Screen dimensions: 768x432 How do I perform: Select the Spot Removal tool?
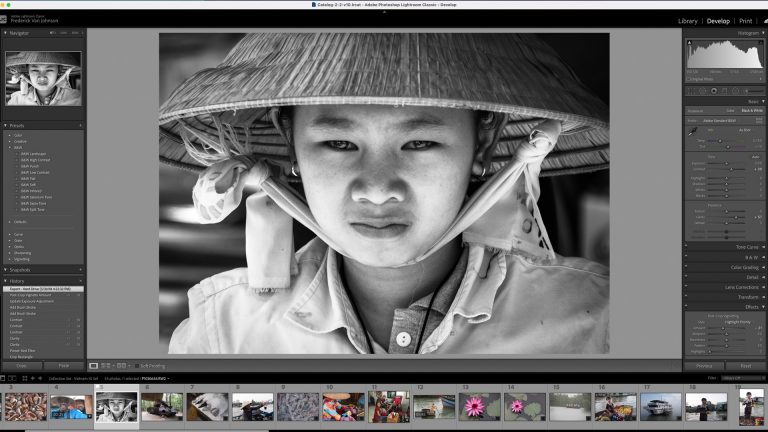click(x=702, y=91)
